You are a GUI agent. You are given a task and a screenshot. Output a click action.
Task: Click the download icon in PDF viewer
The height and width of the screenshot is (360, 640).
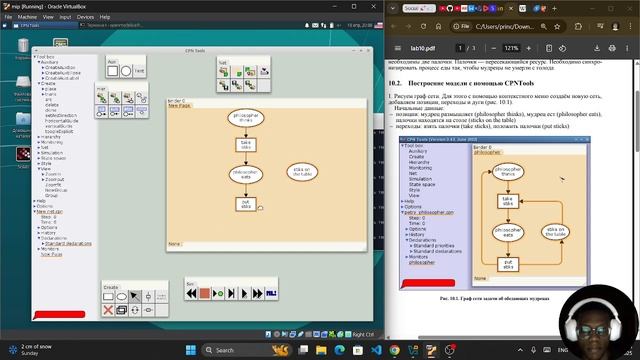[597, 48]
